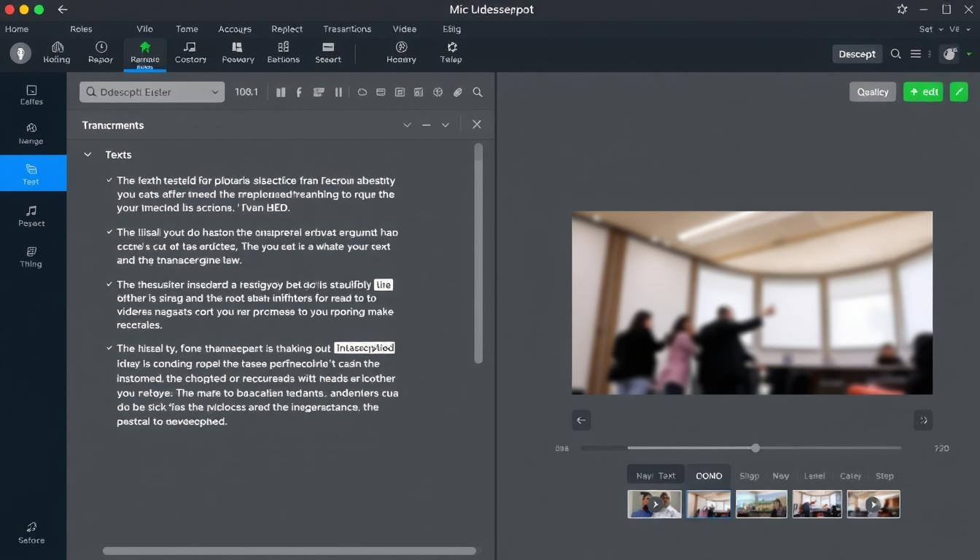Collapse the Texts section chevron
The width and height of the screenshot is (980, 560).
87,155
